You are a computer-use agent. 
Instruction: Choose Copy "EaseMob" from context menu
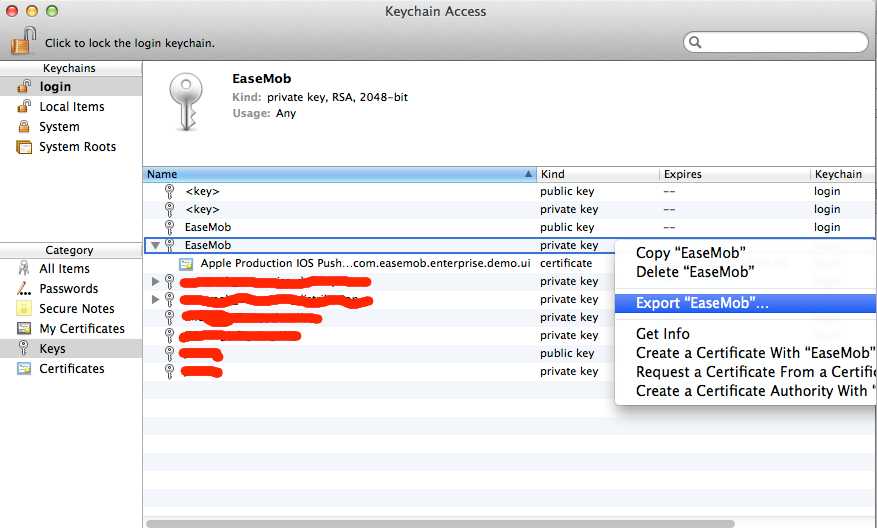[x=746, y=253]
